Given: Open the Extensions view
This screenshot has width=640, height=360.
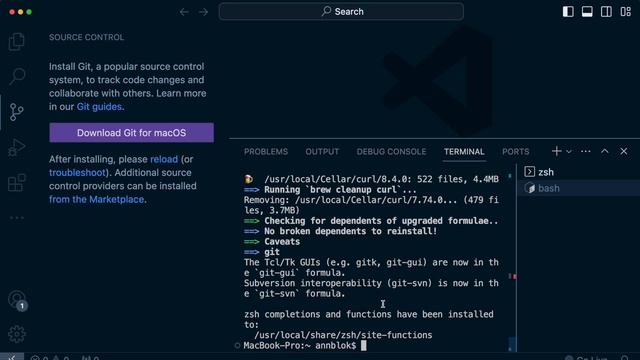Looking at the screenshot, I should 17,182.
